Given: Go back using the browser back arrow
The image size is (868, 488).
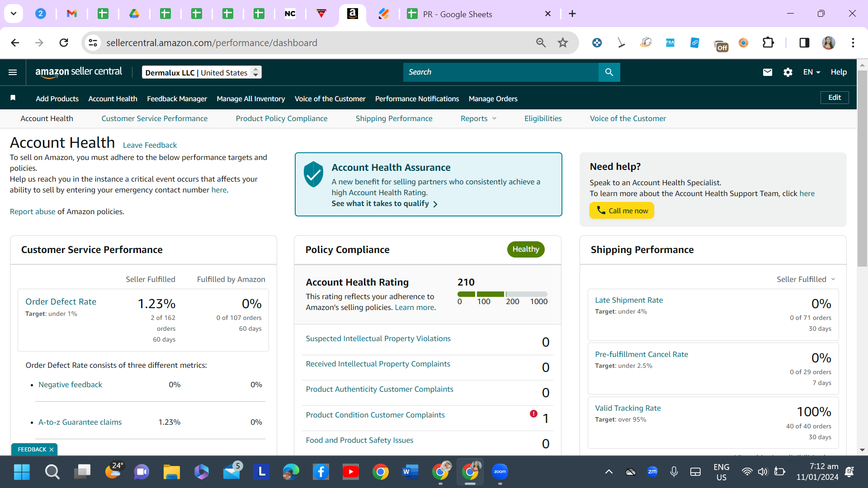Looking at the screenshot, I should [x=15, y=42].
